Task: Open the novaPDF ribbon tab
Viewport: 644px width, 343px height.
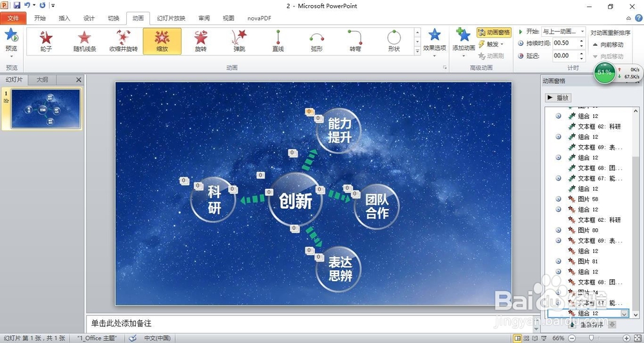Action: (x=259, y=18)
